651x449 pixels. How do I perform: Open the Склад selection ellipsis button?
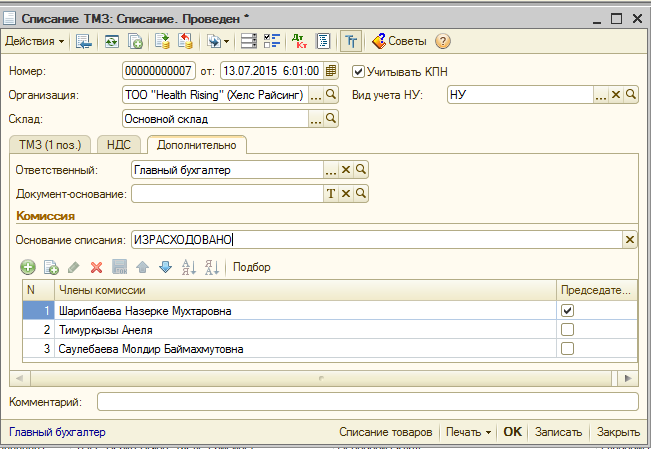click(x=316, y=119)
